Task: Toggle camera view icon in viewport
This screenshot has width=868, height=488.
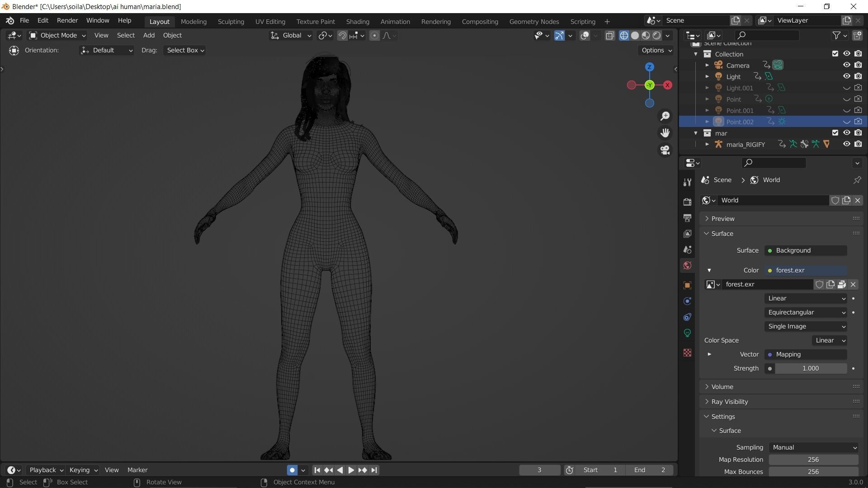Action: 665,150
